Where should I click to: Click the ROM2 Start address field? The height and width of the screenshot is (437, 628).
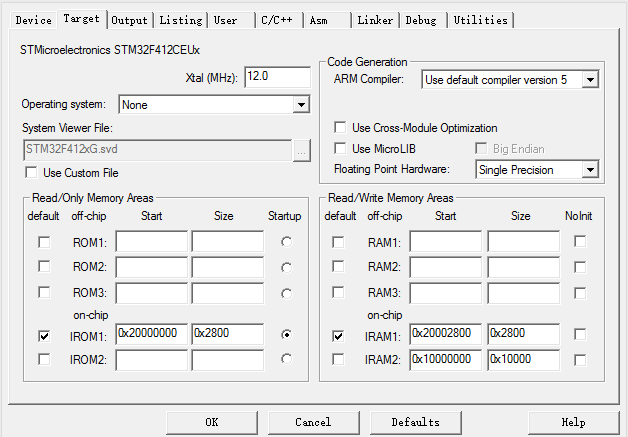click(x=151, y=267)
